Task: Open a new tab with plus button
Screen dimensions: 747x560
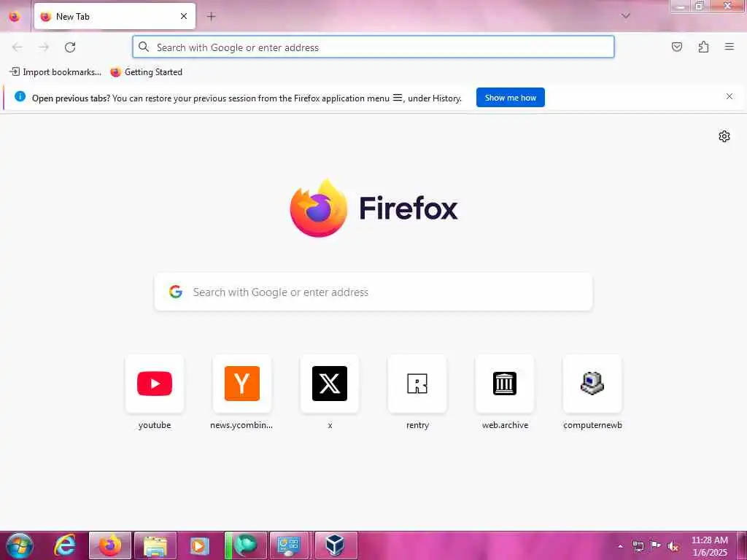Action: click(211, 16)
